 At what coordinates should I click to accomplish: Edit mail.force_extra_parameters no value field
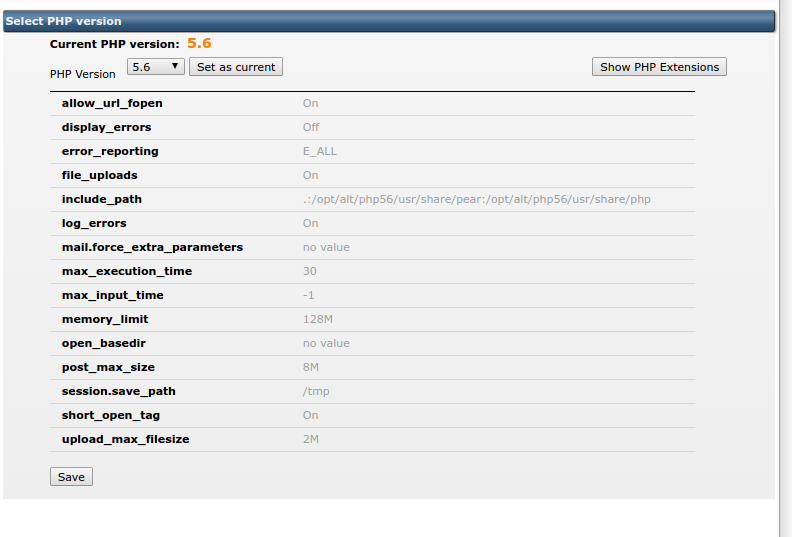point(326,247)
